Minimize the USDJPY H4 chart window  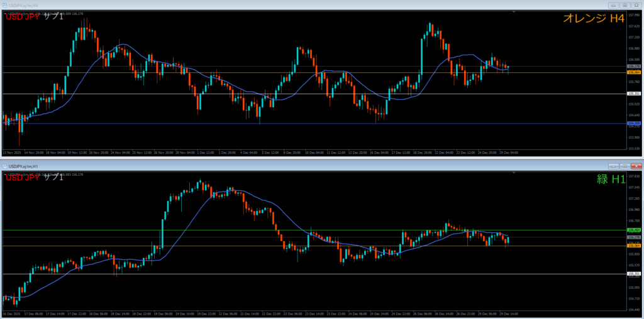point(613,5)
